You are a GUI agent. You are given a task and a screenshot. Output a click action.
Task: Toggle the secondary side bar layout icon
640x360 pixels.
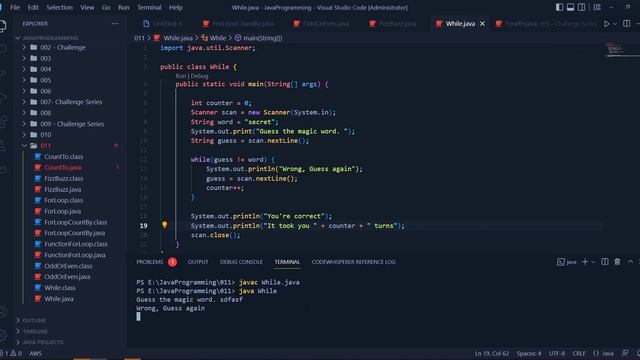click(581, 7)
